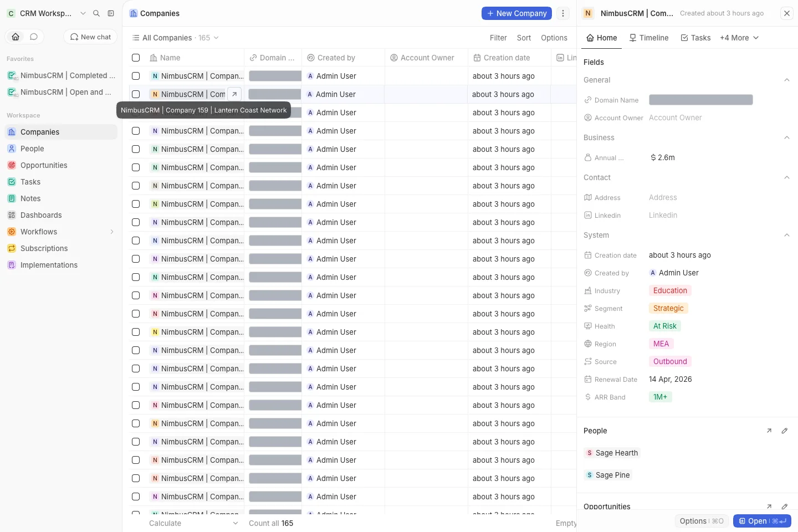Open the hovered company record via arrow icon
Image resolution: width=798 pixels, height=532 pixels.
(x=234, y=94)
